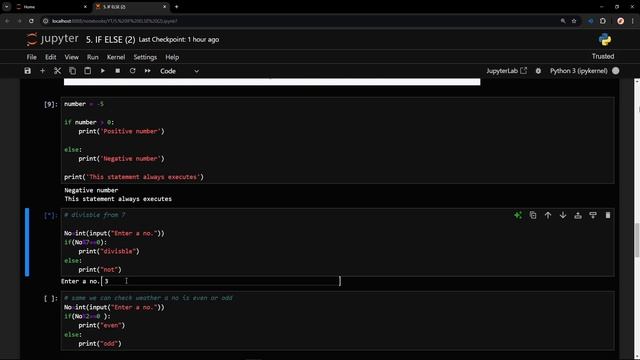The width and height of the screenshot is (640, 360).
Task: Go back in browser history
Action: pyautogui.click(x=7, y=21)
